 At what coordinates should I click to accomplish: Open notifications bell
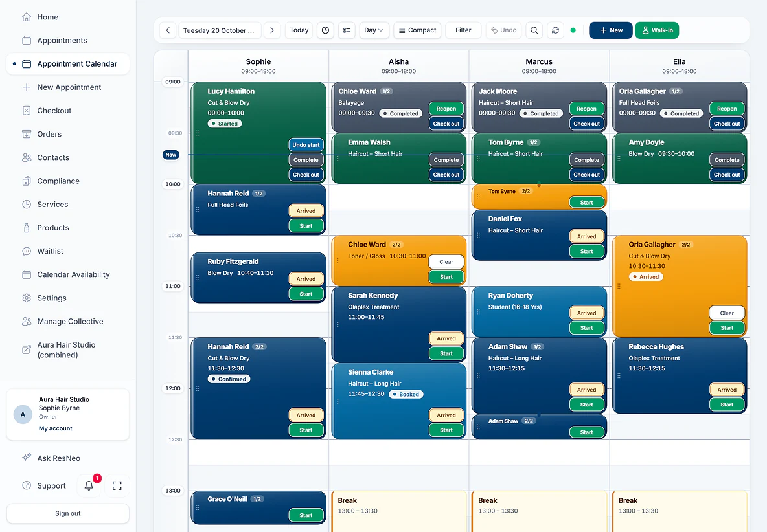point(89,485)
